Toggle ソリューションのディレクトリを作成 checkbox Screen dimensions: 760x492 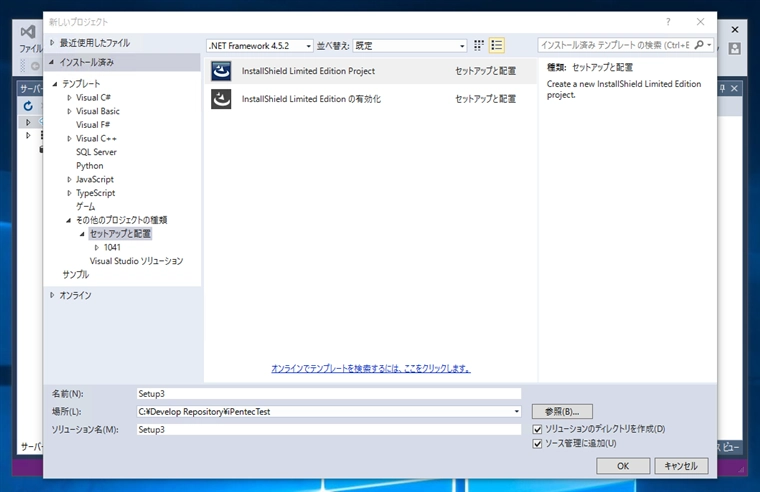click(537, 429)
